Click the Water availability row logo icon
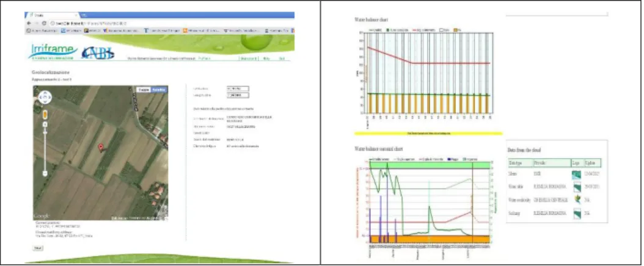The image size is (644, 266). [x=577, y=200]
